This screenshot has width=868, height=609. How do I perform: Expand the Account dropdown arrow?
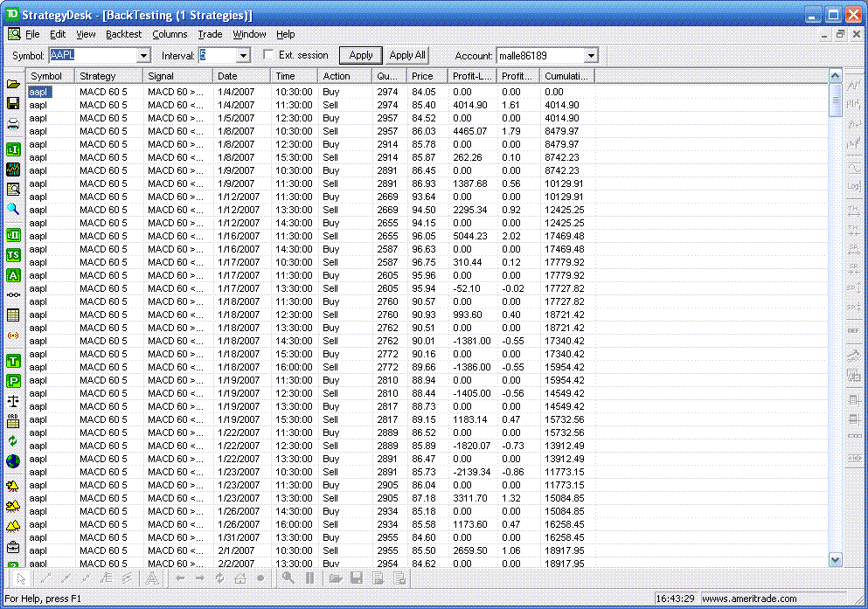pos(591,55)
